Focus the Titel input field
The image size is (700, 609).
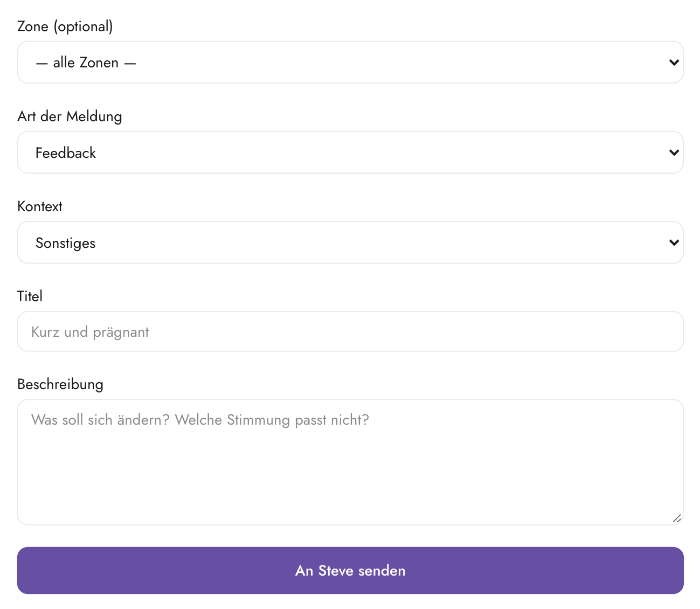(x=350, y=331)
